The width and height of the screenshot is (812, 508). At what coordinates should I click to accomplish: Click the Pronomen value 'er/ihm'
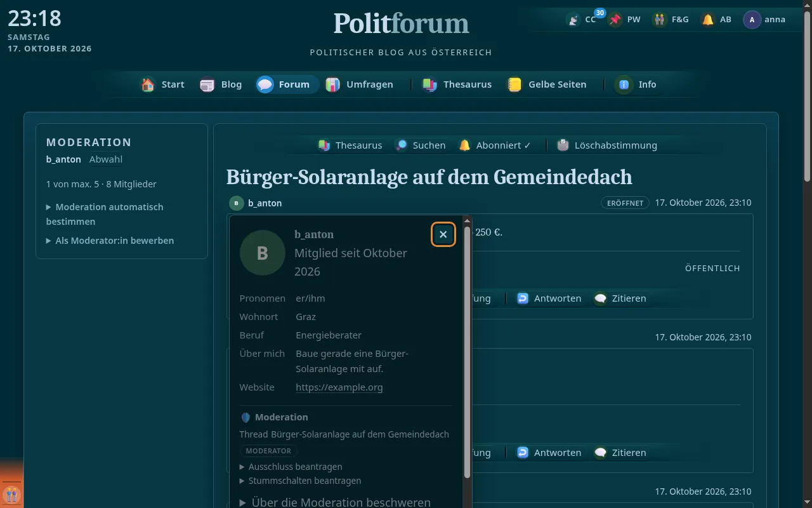tap(310, 298)
